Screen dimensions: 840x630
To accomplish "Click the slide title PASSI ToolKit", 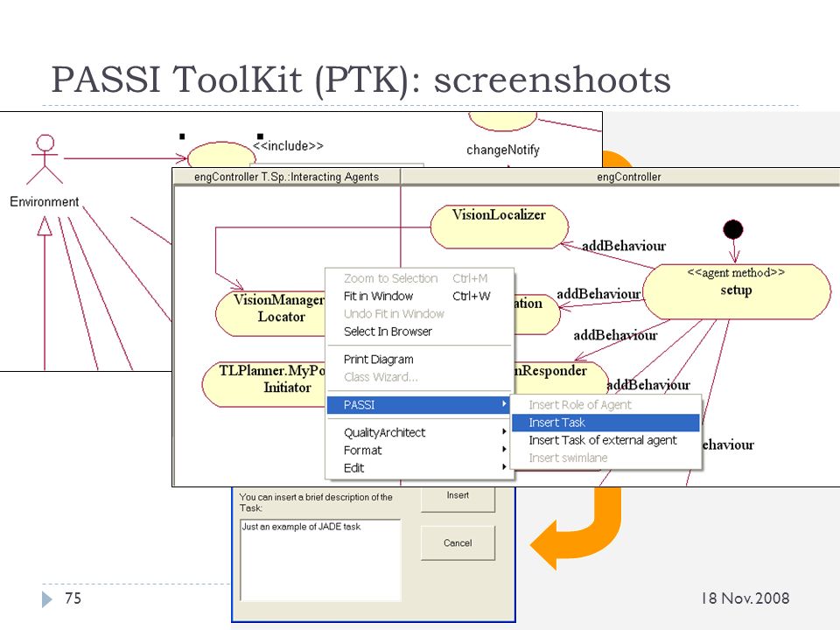I will (360, 80).
